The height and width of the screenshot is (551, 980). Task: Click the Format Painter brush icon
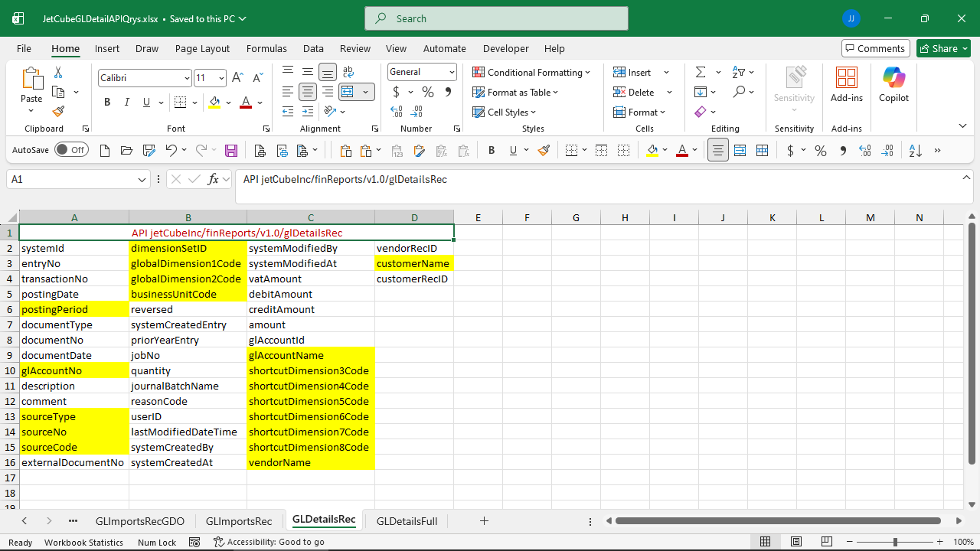[x=58, y=112]
